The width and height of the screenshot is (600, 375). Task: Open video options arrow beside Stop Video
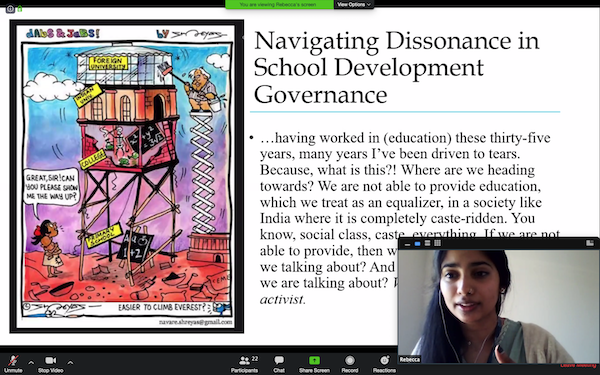pyautogui.click(x=70, y=362)
